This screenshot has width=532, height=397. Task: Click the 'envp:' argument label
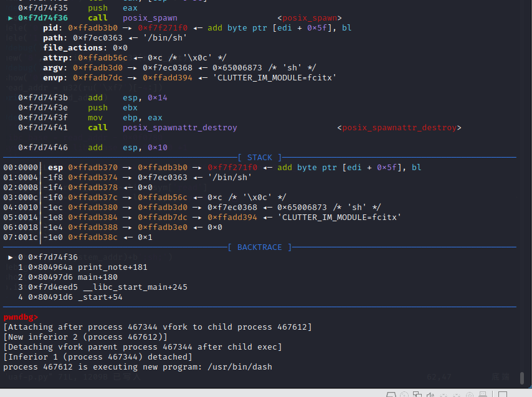point(55,78)
